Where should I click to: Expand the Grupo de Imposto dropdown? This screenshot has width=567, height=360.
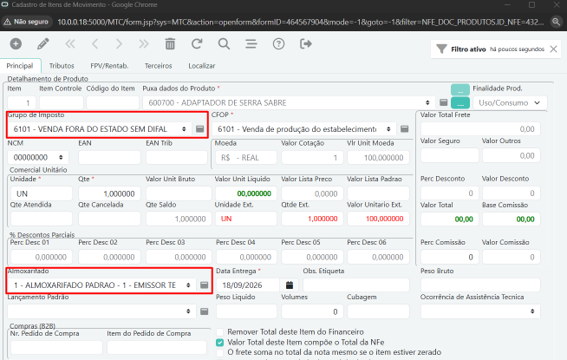pyautogui.click(x=184, y=129)
